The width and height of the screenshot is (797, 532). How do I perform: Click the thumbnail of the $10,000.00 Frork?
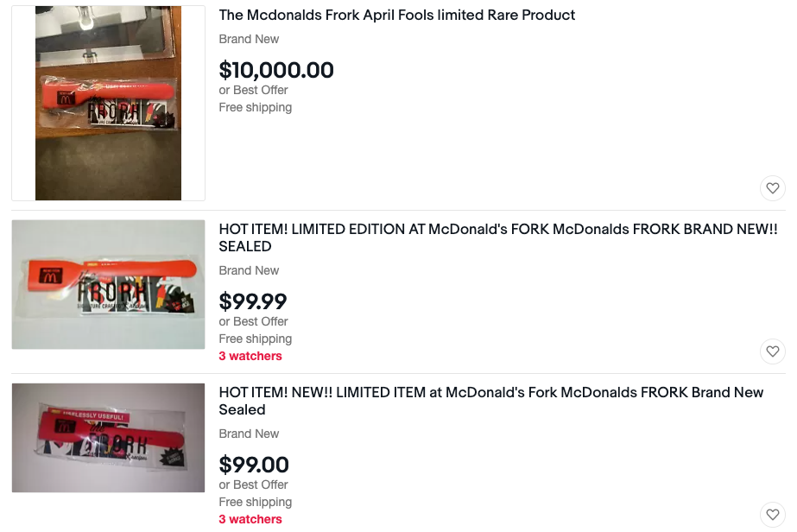pyautogui.click(x=108, y=104)
